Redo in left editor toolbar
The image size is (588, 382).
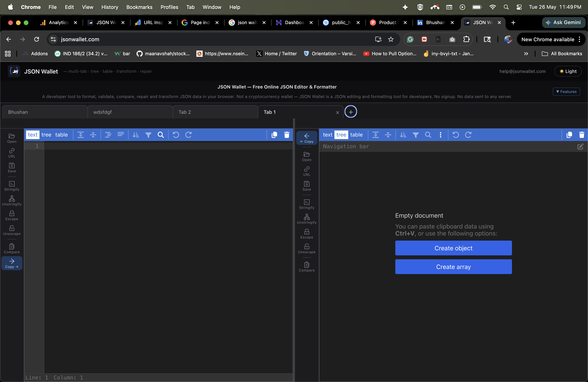tap(188, 135)
